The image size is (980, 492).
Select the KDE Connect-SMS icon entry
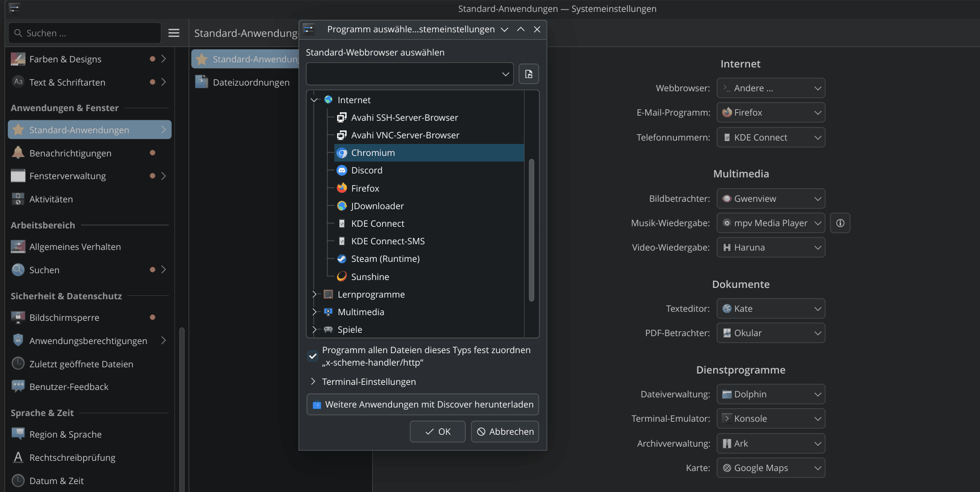[342, 241]
